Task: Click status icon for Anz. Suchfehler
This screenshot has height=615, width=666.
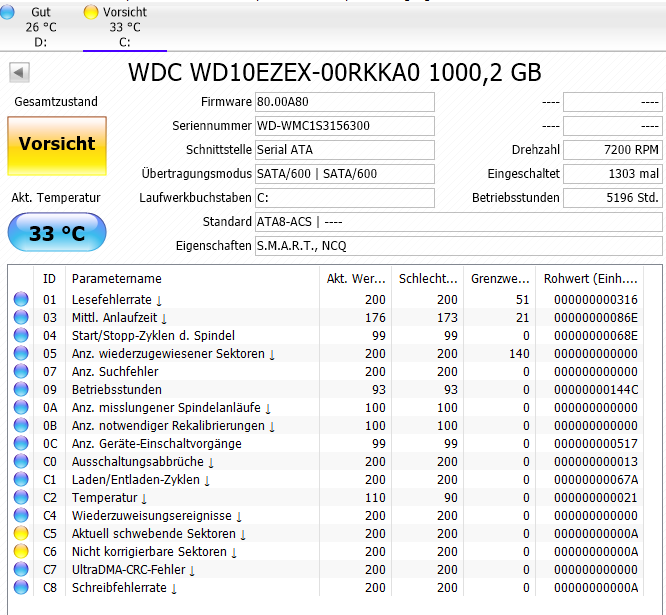Action: tap(21, 371)
